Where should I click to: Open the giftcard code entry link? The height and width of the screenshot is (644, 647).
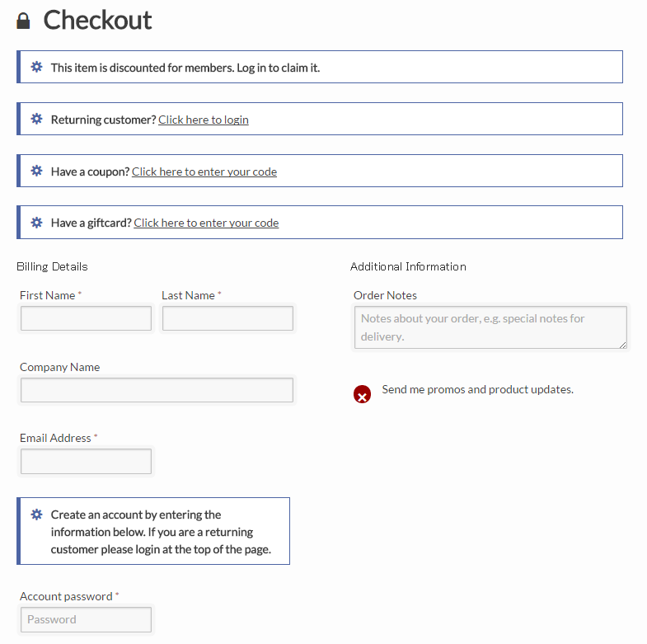[206, 223]
